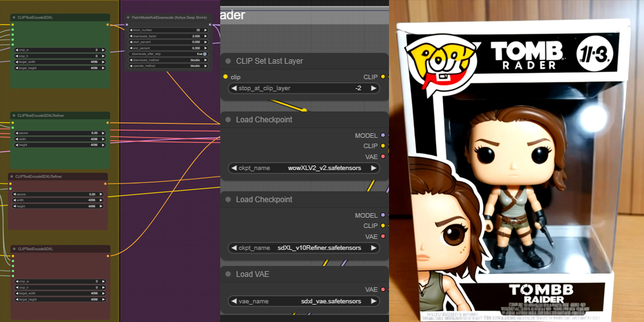Click orange output slot of red CLIPTextEncodeSDXLRefiner node

coord(106,184)
